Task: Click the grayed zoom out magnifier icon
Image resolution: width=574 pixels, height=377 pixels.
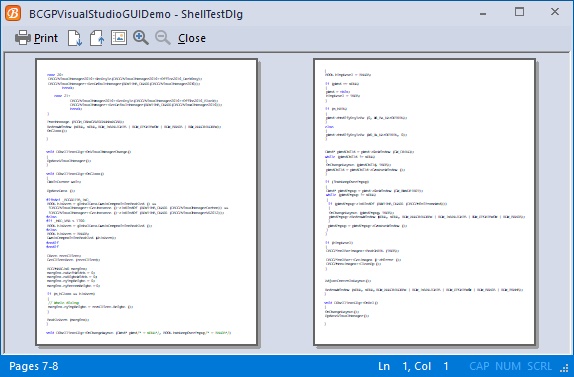Action: (163, 38)
